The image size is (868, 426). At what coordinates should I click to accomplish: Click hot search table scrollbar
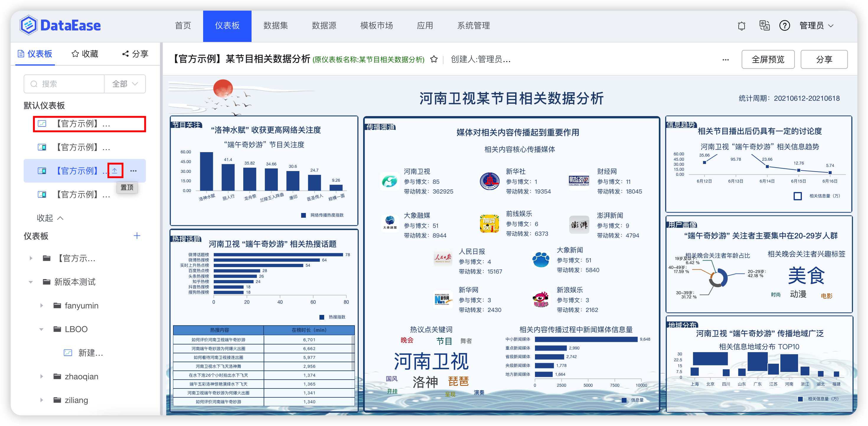tap(353, 352)
